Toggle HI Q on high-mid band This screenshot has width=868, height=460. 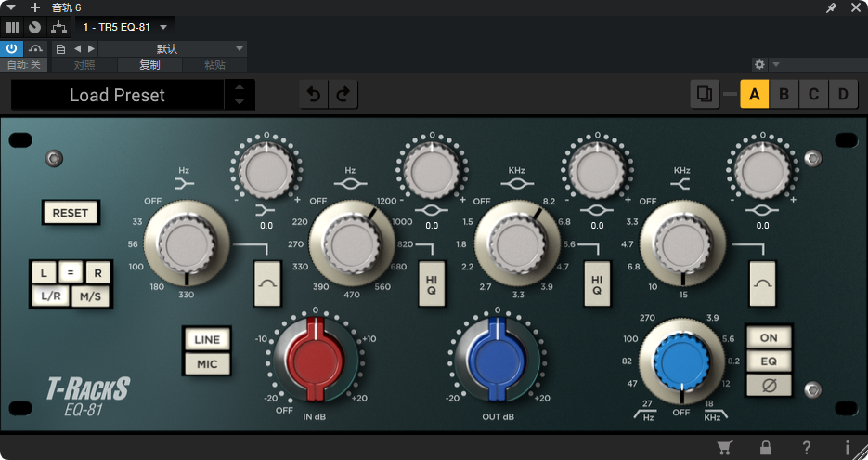[597, 283]
